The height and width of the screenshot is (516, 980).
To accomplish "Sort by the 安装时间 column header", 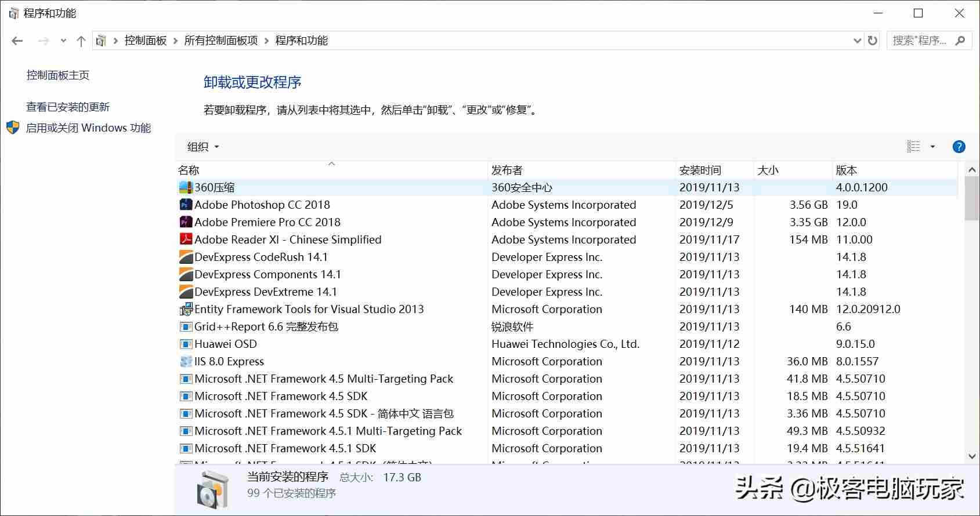I will pos(714,170).
